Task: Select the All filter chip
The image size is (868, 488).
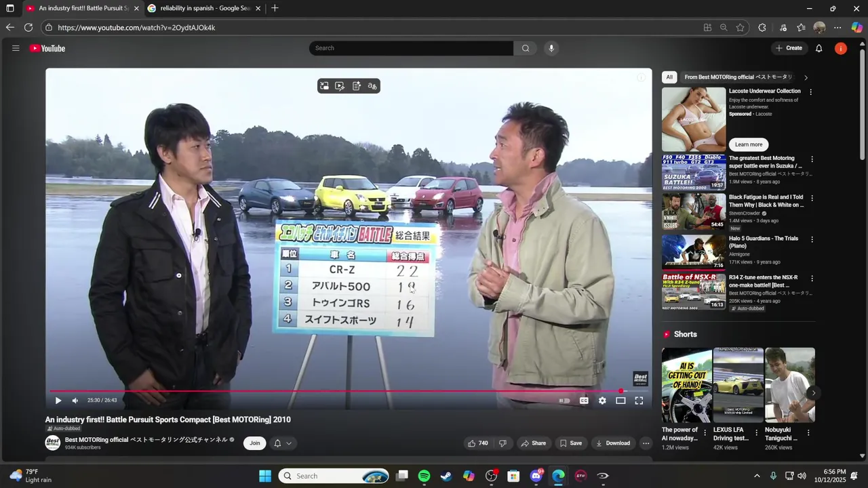Action: (x=669, y=77)
